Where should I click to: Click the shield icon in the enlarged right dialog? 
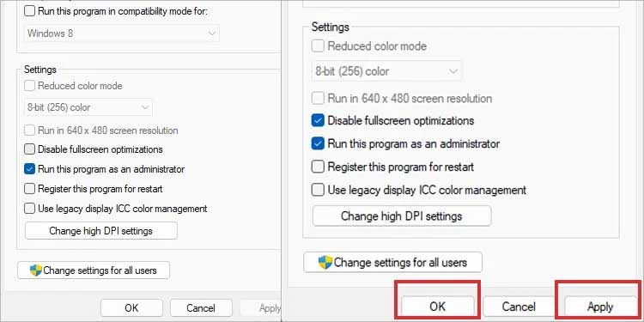coord(325,262)
